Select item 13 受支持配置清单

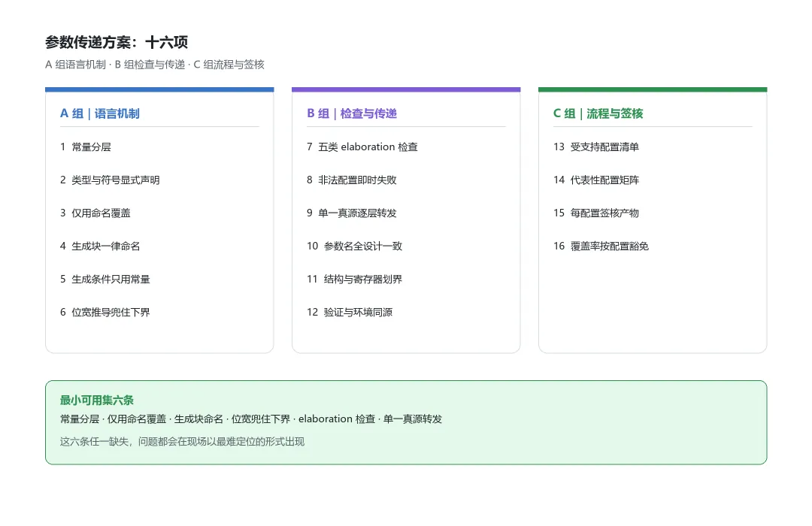pos(596,147)
